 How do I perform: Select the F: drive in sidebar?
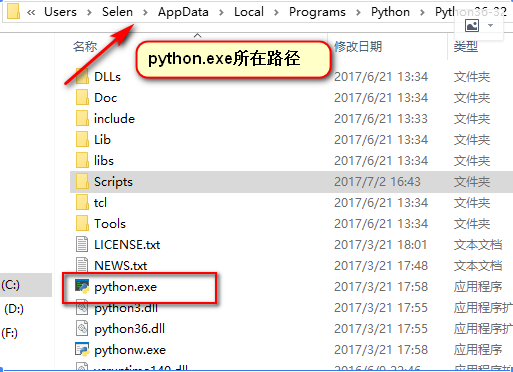(9, 333)
